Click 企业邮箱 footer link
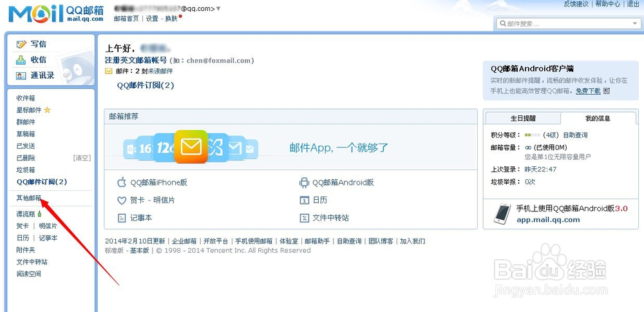 pyautogui.click(x=184, y=241)
